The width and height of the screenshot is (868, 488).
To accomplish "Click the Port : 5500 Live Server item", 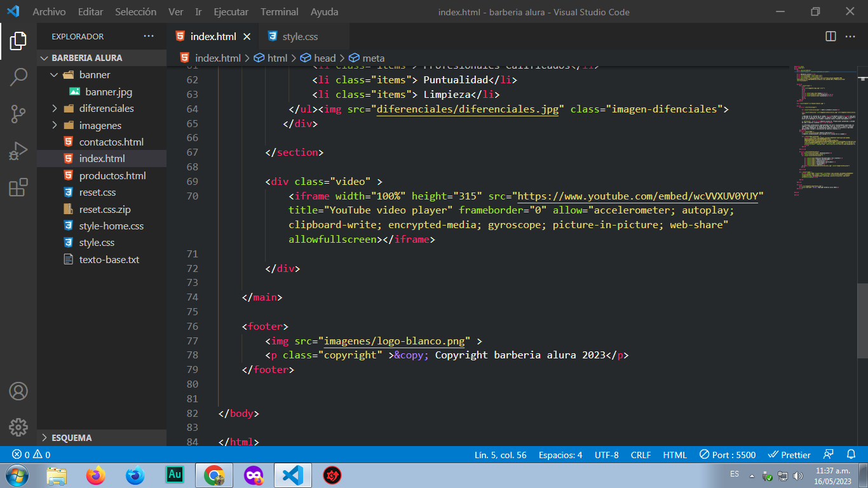I will point(728,455).
